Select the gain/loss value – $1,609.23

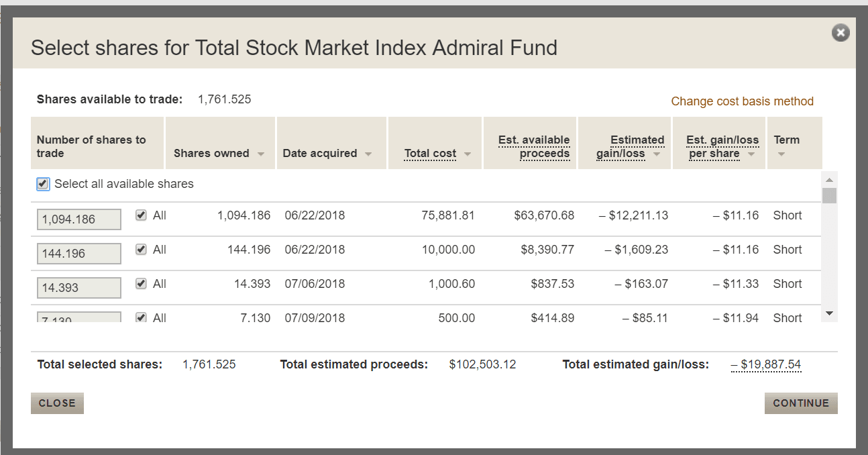[636, 250]
